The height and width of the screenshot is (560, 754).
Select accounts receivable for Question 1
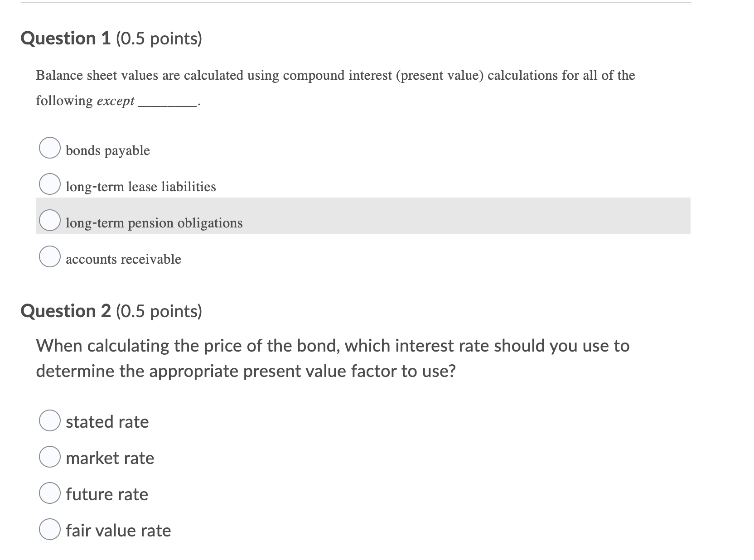tap(50, 256)
